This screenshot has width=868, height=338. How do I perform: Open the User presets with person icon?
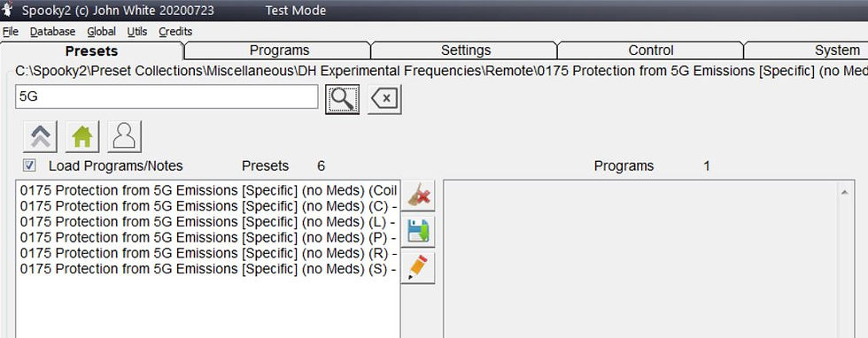point(125,136)
